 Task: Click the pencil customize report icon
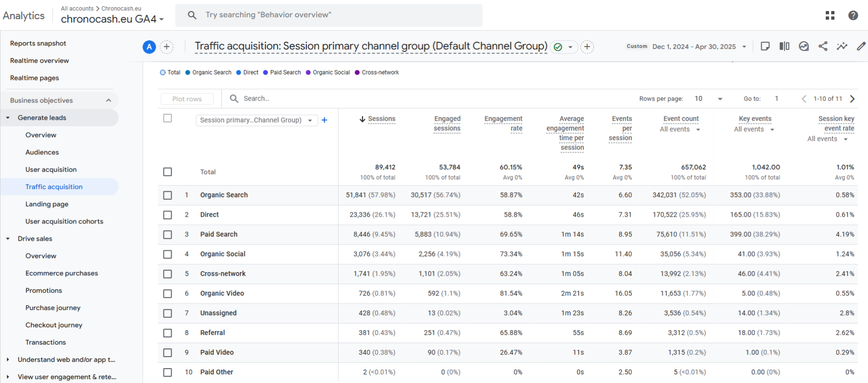coord(861,46)
